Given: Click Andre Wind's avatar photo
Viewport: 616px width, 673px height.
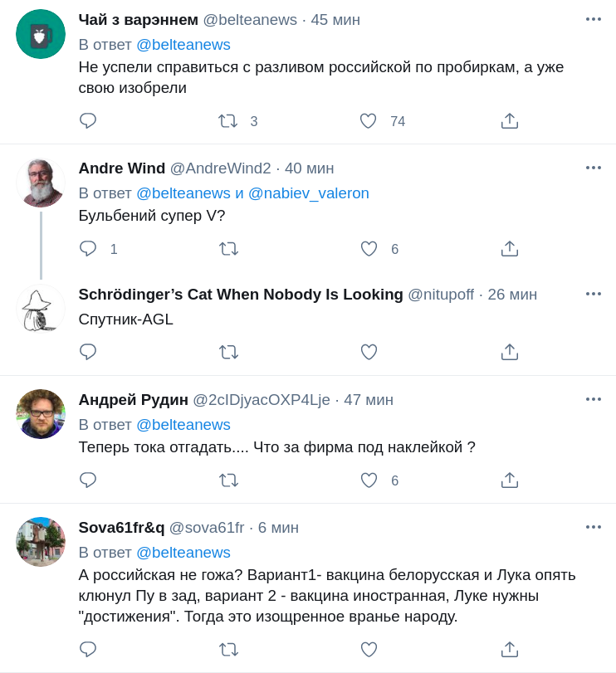Looking at the screenshot, I should click(41, 183).
